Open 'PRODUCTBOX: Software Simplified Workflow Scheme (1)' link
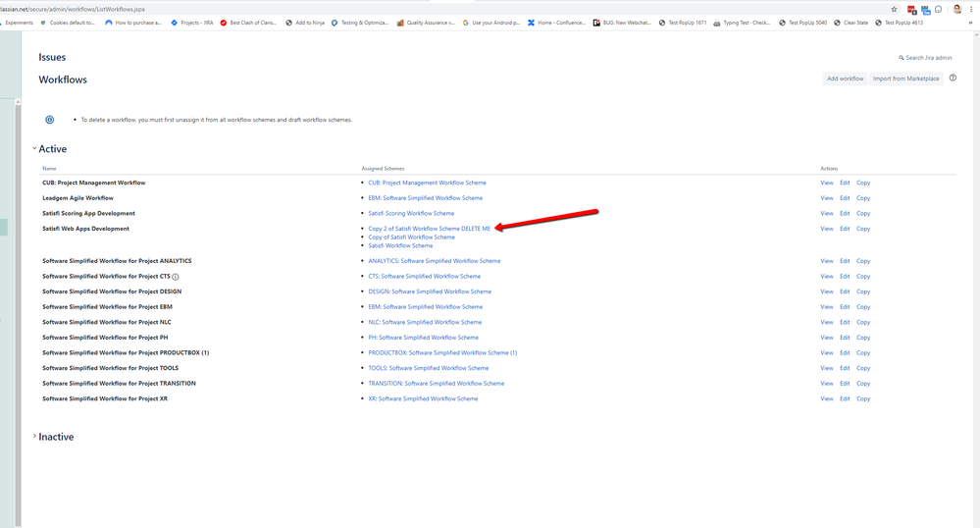This screenshot has height=528, width=980. [x=442, y=353]
